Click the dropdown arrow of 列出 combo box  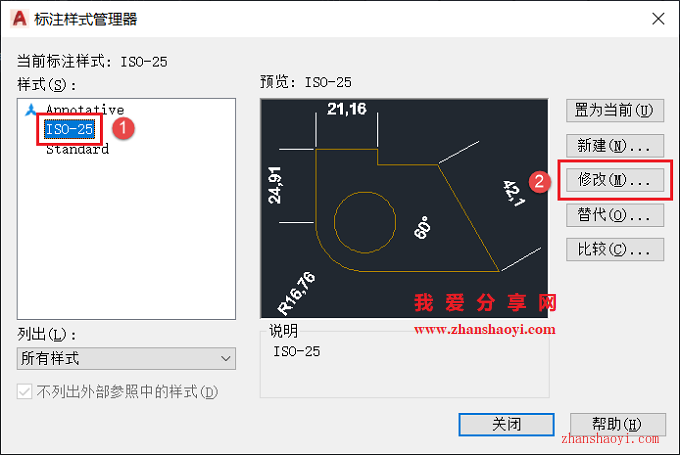pyautogui.click(x=226, y=358)
